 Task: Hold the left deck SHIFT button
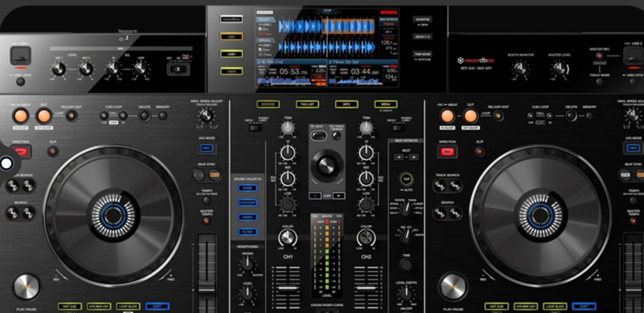click(x=157, y=307)
